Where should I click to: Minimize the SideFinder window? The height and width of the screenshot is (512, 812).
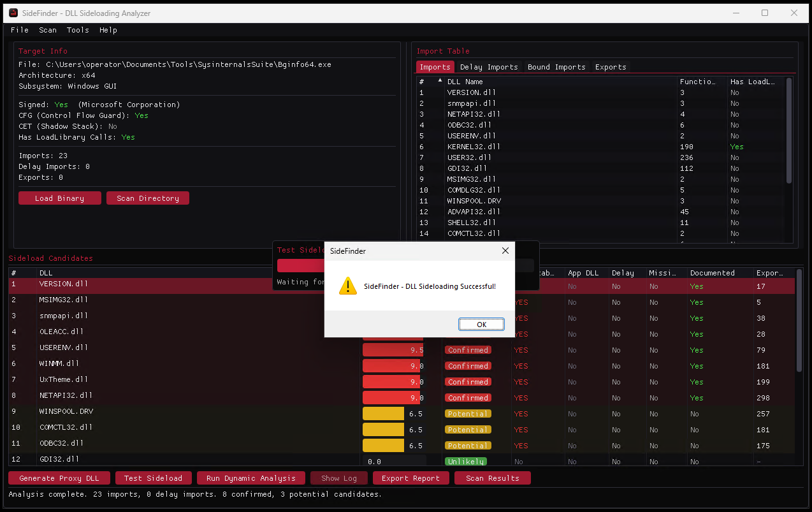coord(736,13)
